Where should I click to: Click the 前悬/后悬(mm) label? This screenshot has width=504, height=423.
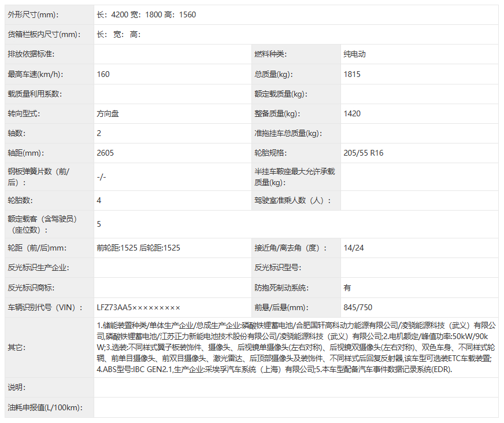click(281, 307)
